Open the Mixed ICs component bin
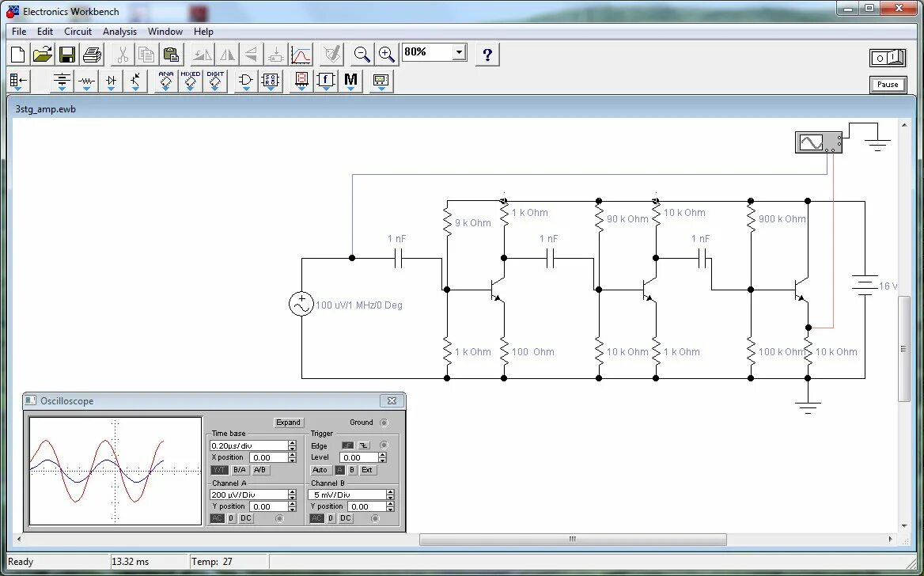924x576 pixels. click(190, 81)
